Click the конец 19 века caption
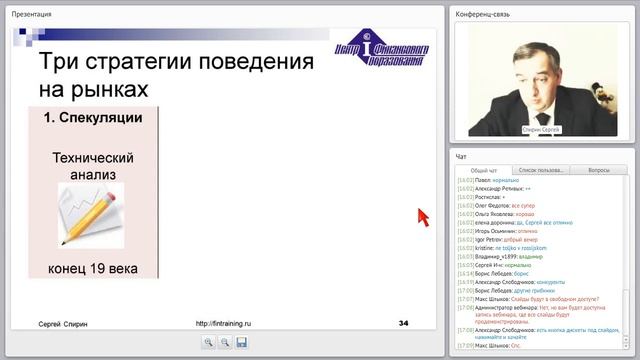The image size is (640, 360). pyautogui.click(x=93, y=269)
